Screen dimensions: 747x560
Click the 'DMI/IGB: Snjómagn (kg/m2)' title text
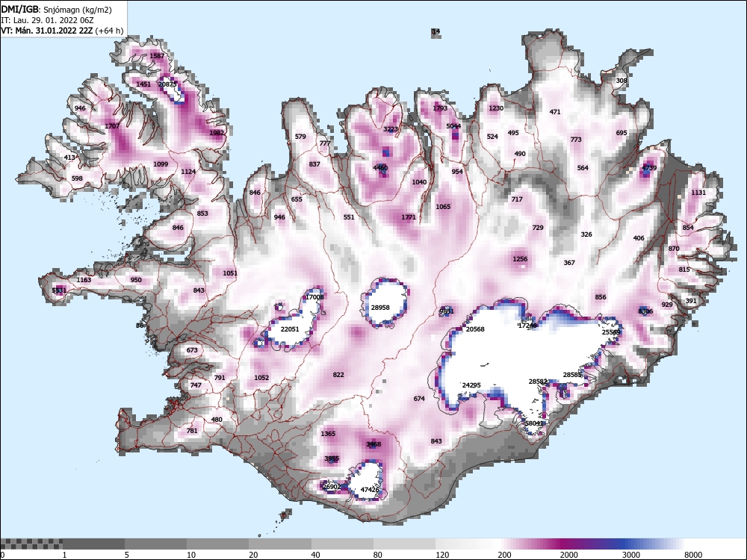click(56, 10)
